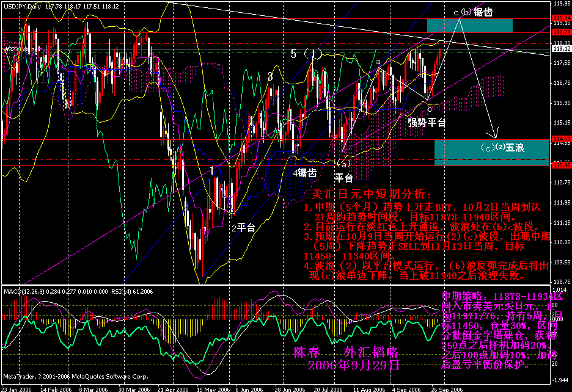Select the 4锯齿 wave label
572x392 pixels.
pos(303,173)
